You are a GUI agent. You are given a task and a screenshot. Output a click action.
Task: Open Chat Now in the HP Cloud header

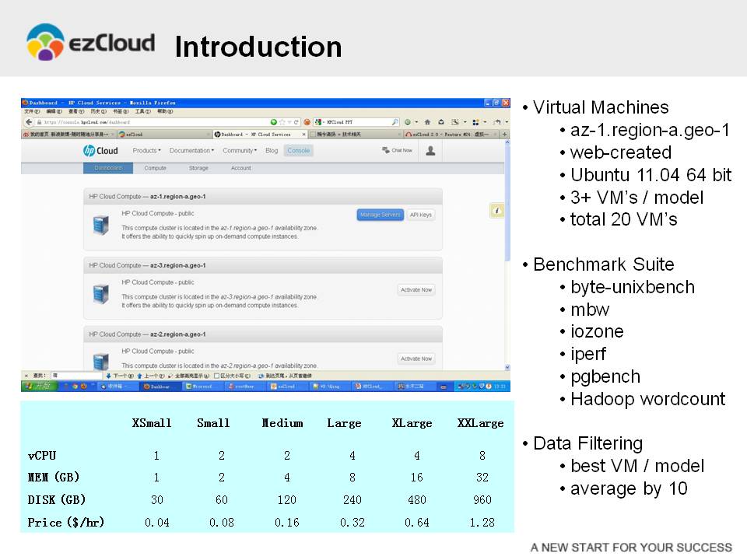pyautogui.click(x=397, y=150)
